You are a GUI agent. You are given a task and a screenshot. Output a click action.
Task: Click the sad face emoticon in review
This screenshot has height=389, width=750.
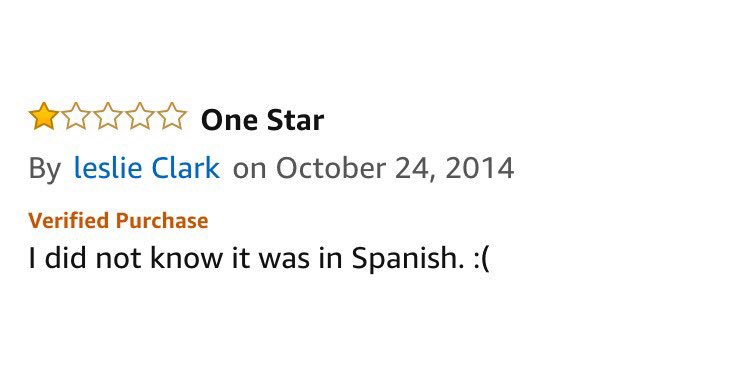pyautogui.click(x=481, y=259)
